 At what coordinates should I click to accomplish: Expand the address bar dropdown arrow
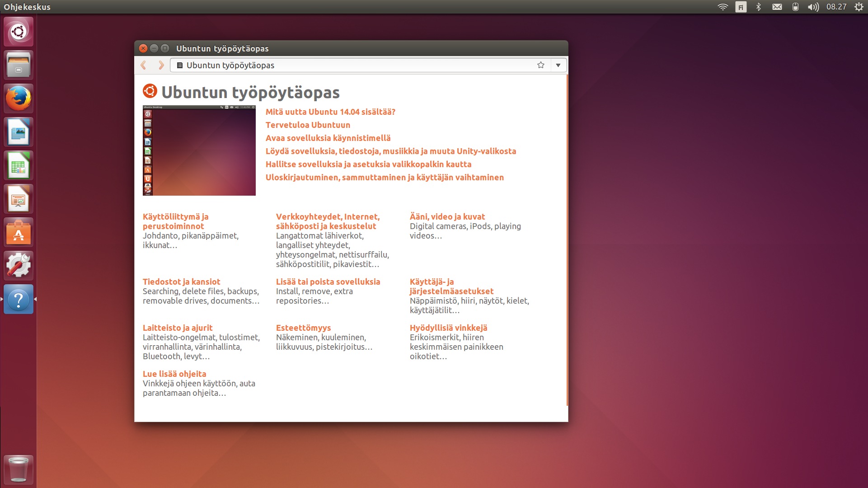point(558,65)
